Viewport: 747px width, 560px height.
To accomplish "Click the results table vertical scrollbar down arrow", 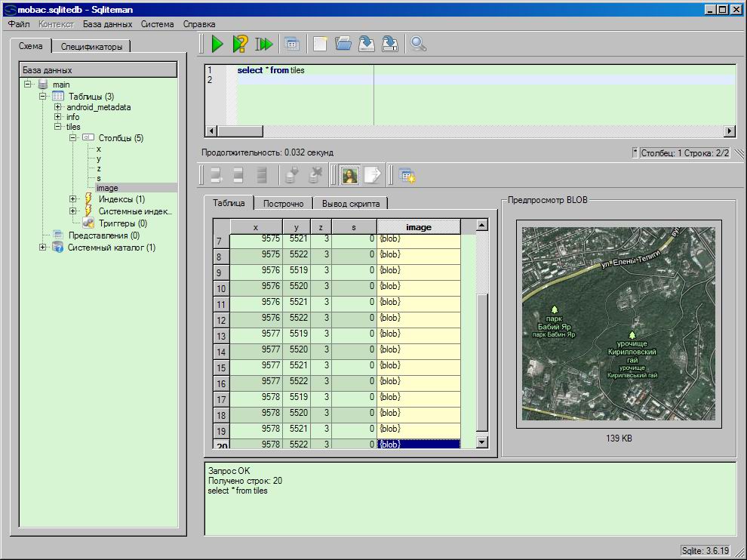I will (481, 442).
